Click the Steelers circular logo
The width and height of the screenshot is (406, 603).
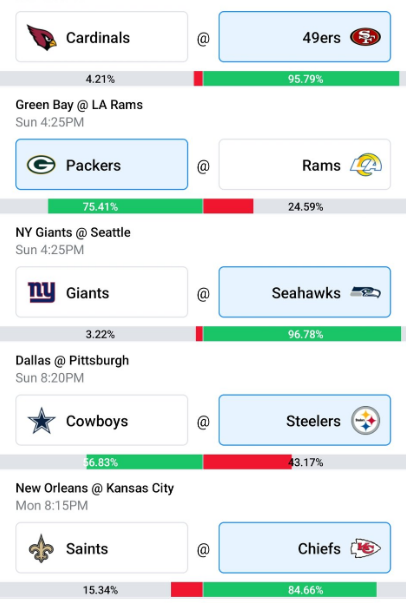[366, 420]
